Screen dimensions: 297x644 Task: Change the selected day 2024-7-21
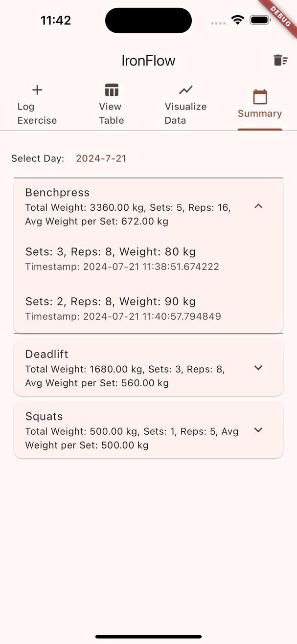[x=101, y=158]
